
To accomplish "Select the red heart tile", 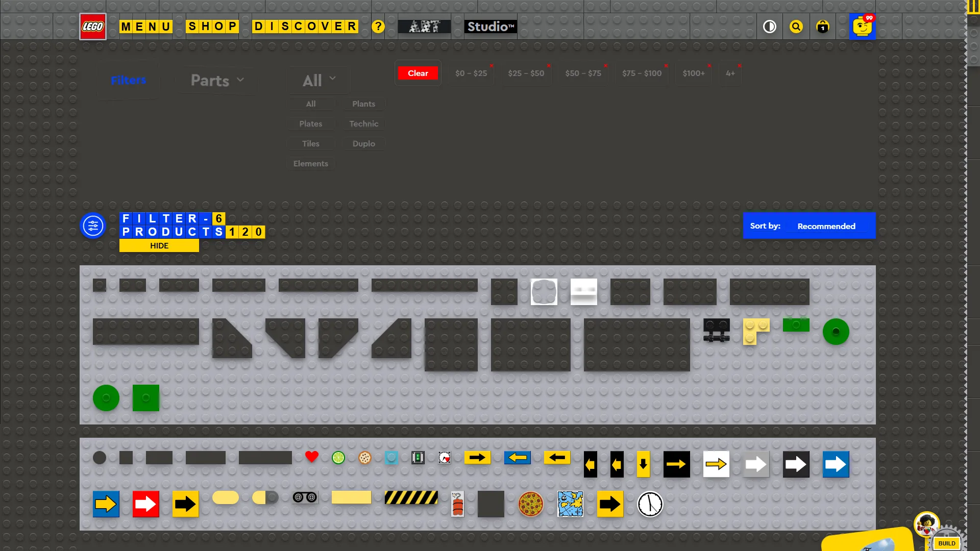I will pyautogui.click(x=312, y=457).
